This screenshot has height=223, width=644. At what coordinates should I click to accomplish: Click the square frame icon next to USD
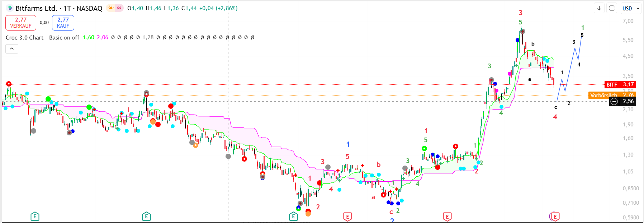point(612,8)
